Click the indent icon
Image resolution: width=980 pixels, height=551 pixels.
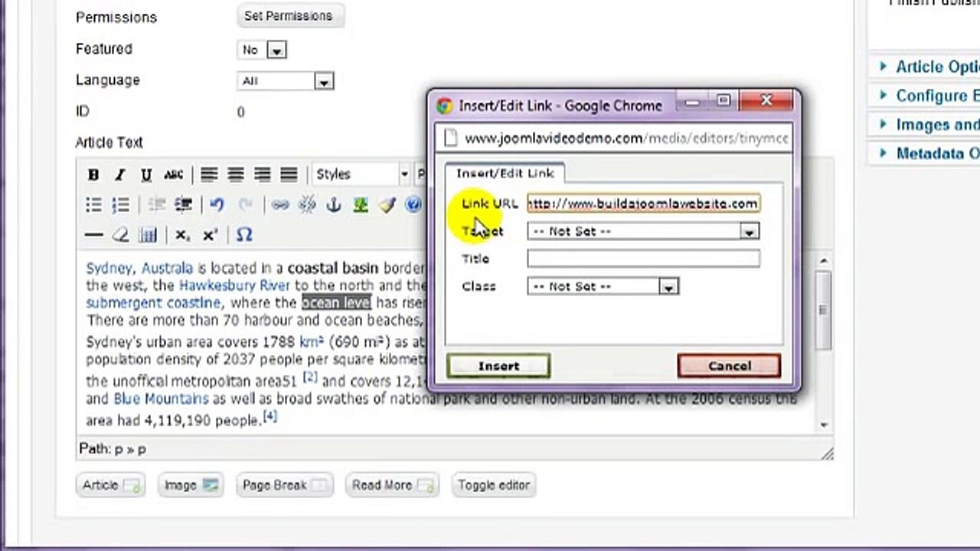pos(183,205)
